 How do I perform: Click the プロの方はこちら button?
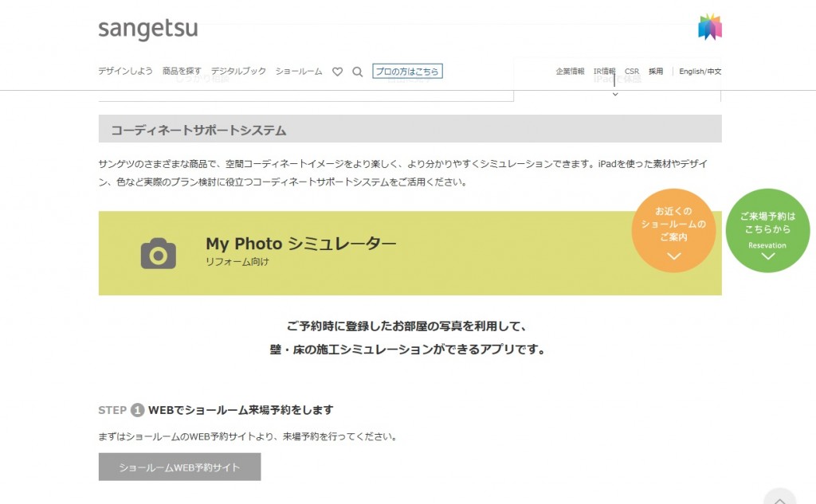coord(407,71)
